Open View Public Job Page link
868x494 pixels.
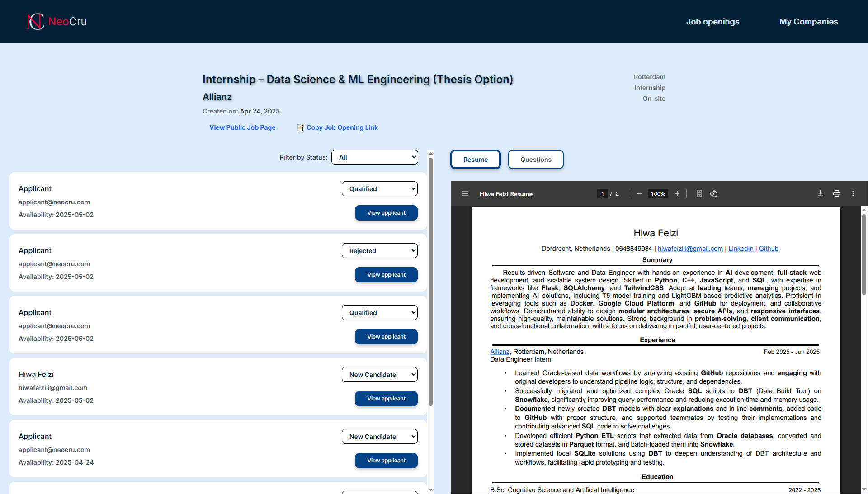(242, 127)
